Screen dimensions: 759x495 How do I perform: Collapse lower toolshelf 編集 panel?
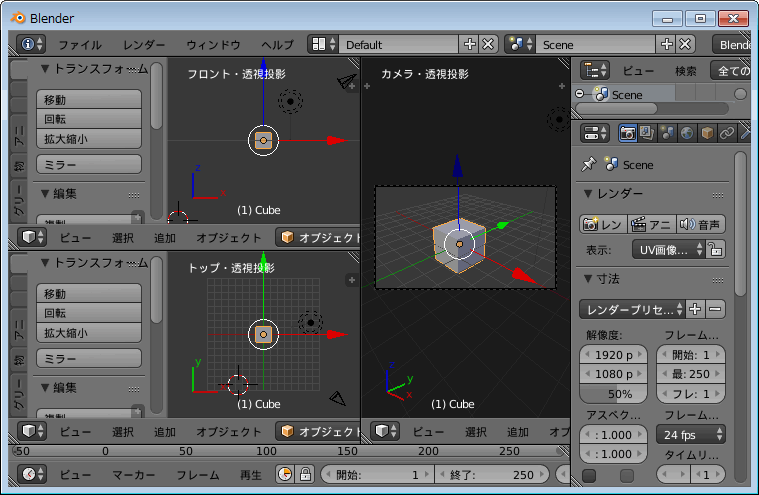click(45, 388)
